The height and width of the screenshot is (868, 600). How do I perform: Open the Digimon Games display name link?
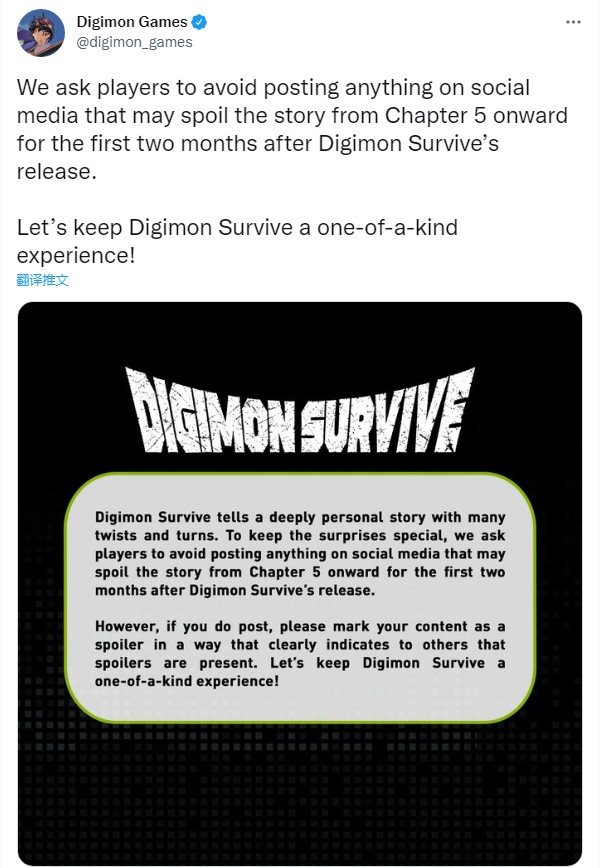coord(132,22)
